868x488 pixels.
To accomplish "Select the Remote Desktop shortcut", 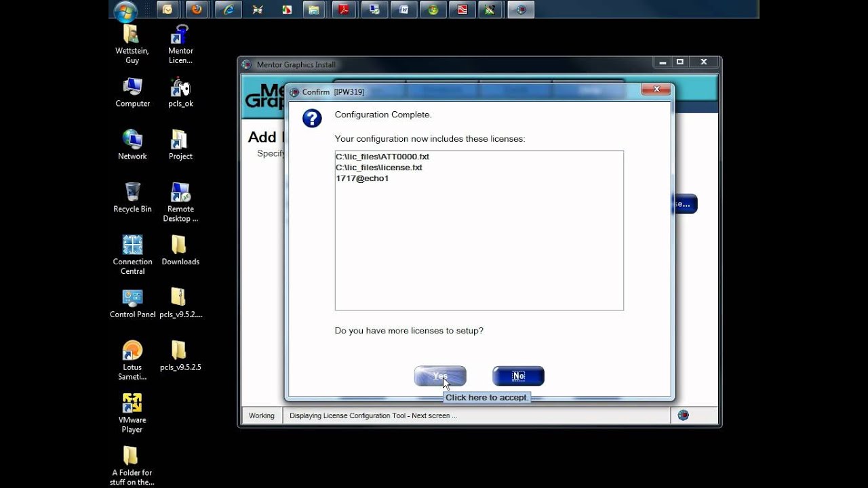I will pos(180,202).
